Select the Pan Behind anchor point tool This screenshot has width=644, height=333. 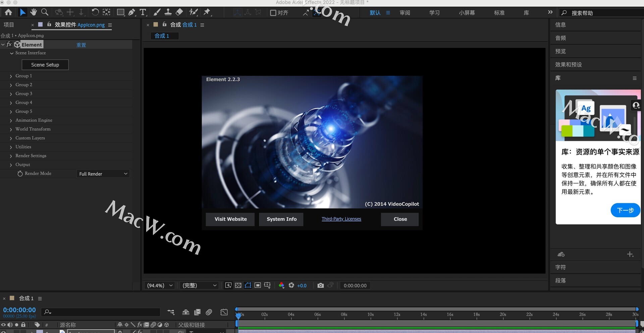tap(106, 12)
